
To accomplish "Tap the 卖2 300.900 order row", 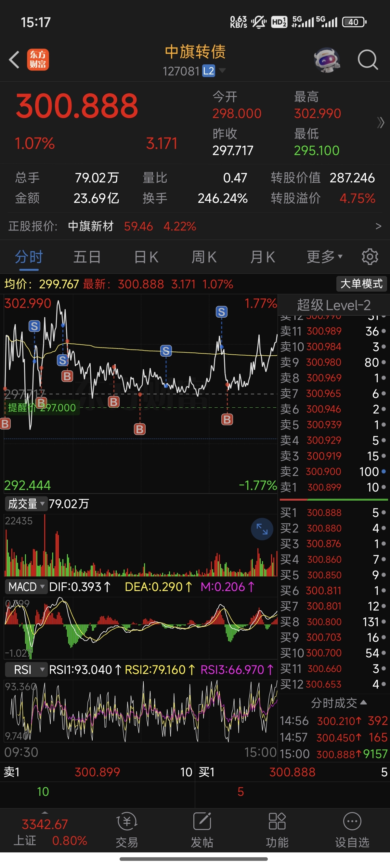I will (334, 471).
